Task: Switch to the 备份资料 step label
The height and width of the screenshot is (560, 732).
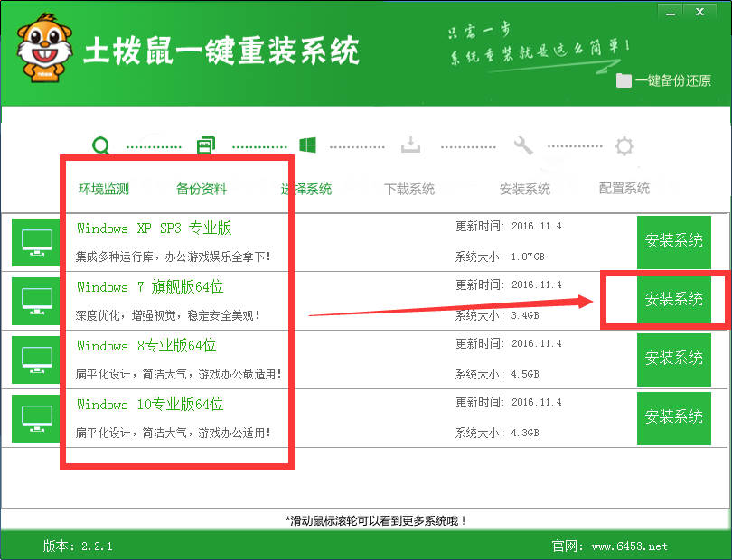Action: coord(202,189)
